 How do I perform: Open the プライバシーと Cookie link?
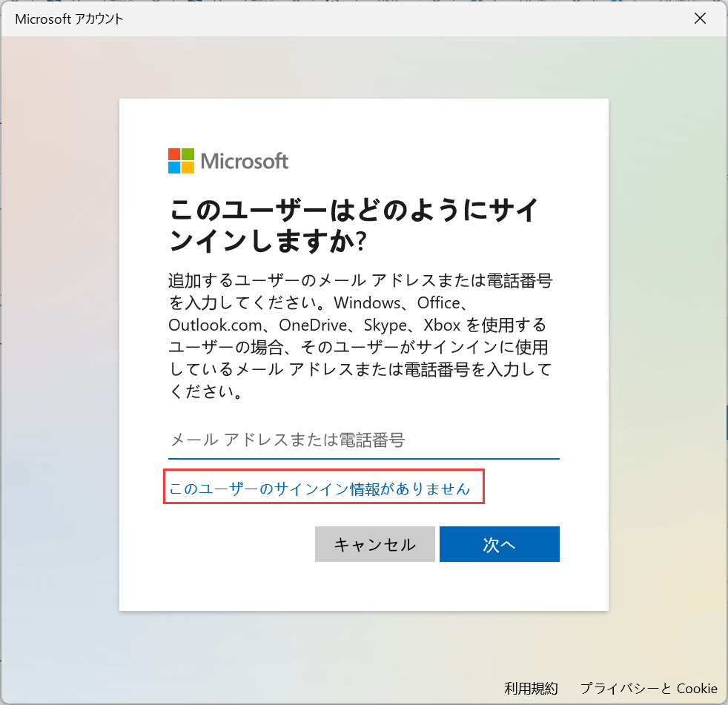pyautogui.click(x=651, y=689)
